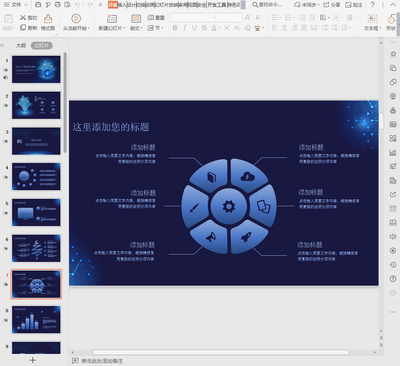Increase font size with larger A

(248, 18)
